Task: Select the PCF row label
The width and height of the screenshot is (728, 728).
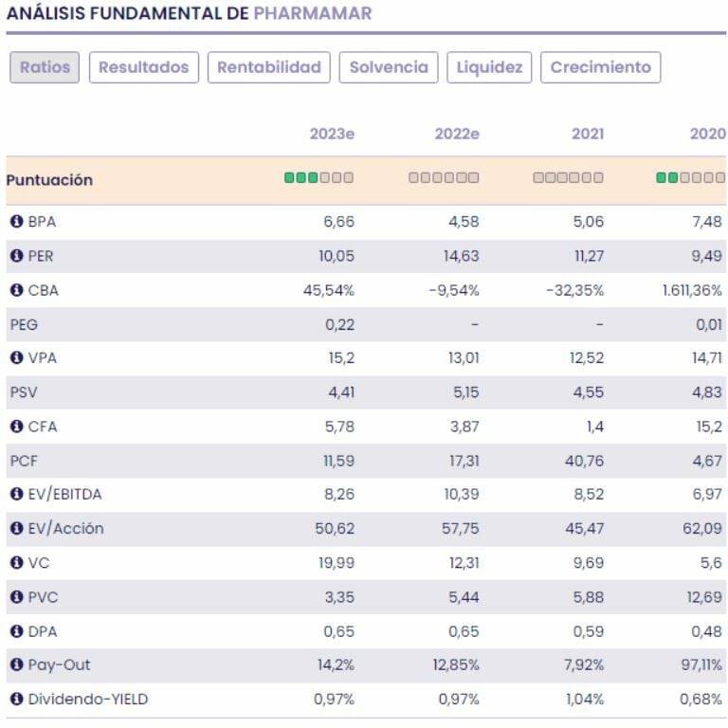Action: click(24, 461)
